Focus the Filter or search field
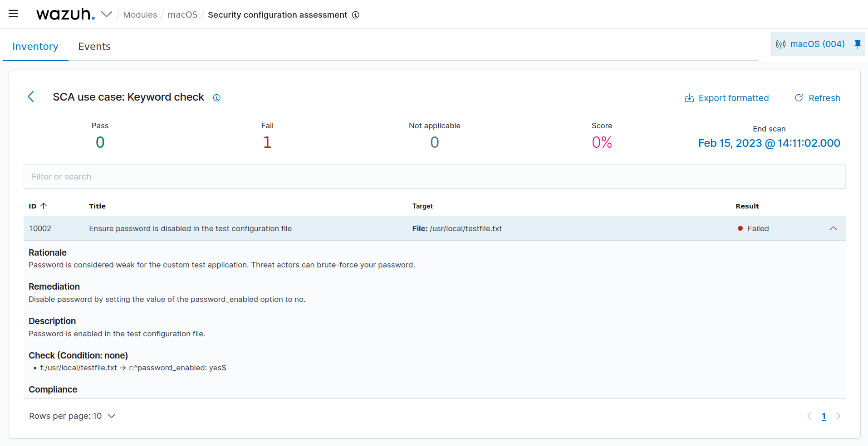Screen dimensions: 868x446 pos(434,176)
